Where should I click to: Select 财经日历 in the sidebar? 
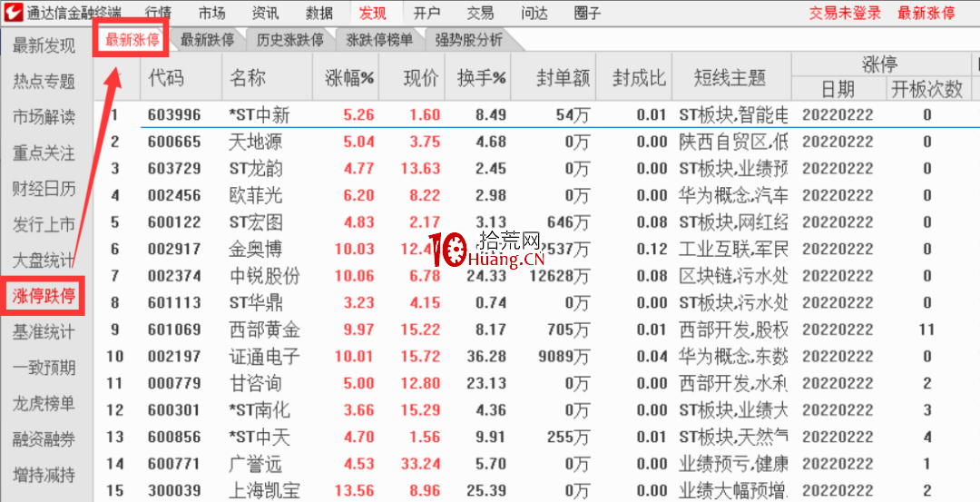(44, 189)
